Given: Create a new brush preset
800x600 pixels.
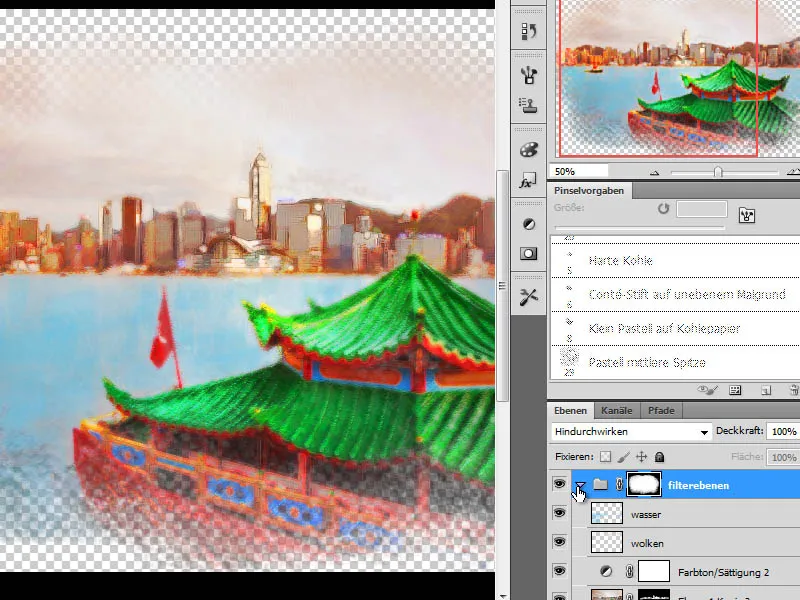Looking at the screenshot, I should pos(766,390).
